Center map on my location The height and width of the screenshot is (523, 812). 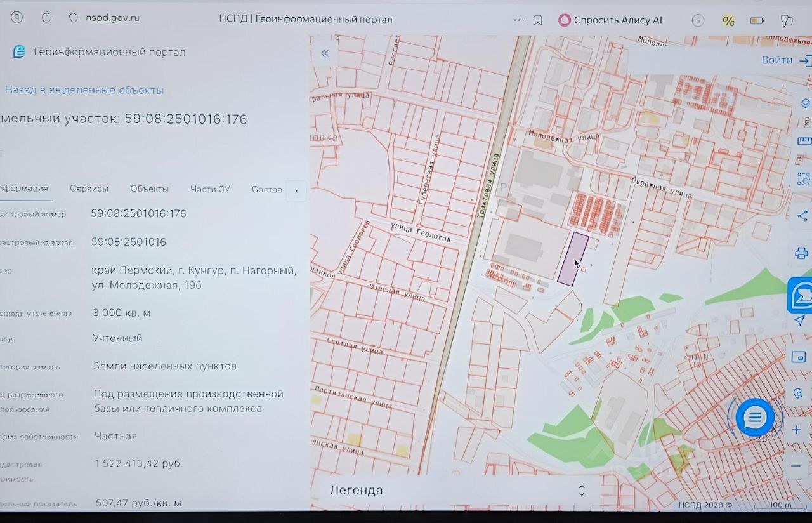800,321
